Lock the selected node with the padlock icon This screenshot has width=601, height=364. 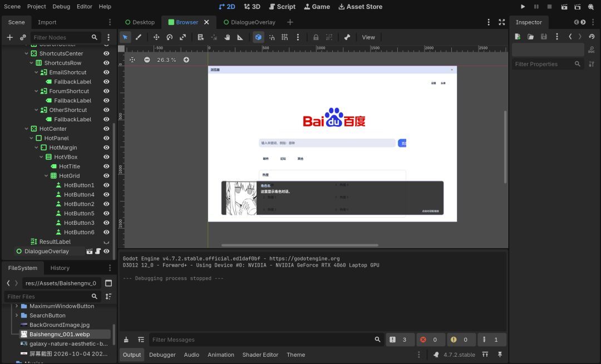[316, 37]
